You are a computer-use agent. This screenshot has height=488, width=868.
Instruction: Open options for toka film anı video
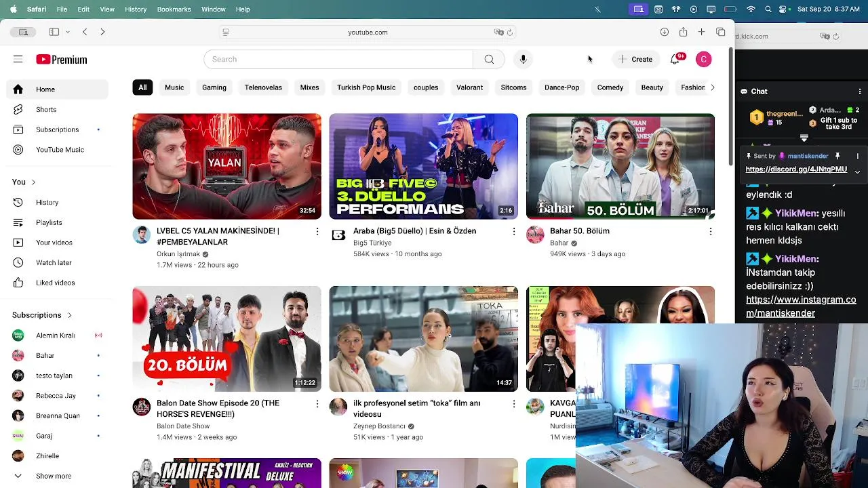[513, 404]
